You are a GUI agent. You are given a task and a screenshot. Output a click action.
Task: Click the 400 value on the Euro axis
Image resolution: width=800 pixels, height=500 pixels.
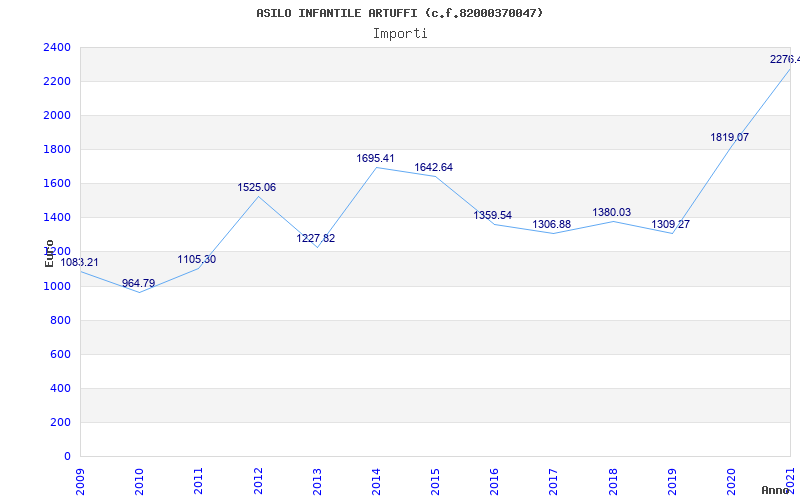click(60, 389)
